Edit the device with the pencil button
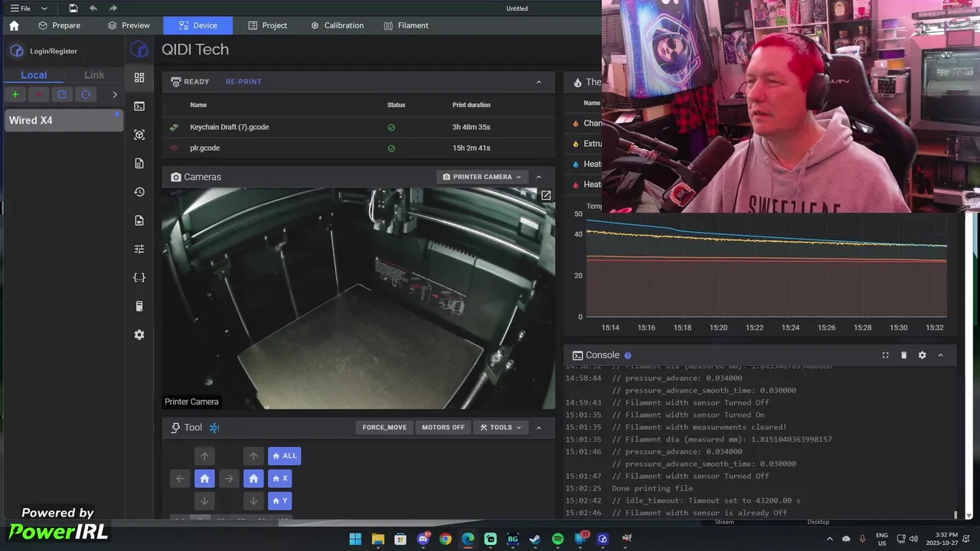980x551 pixels. (62, 94)
